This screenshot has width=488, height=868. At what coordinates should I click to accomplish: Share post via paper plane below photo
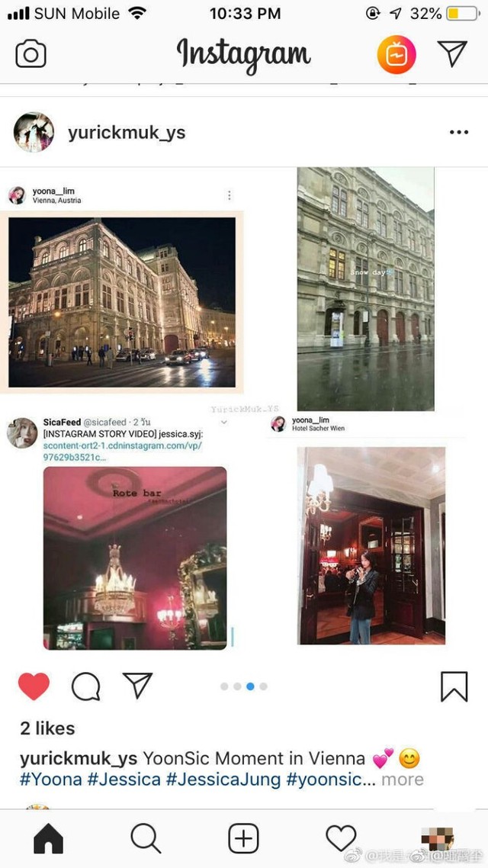137,685
